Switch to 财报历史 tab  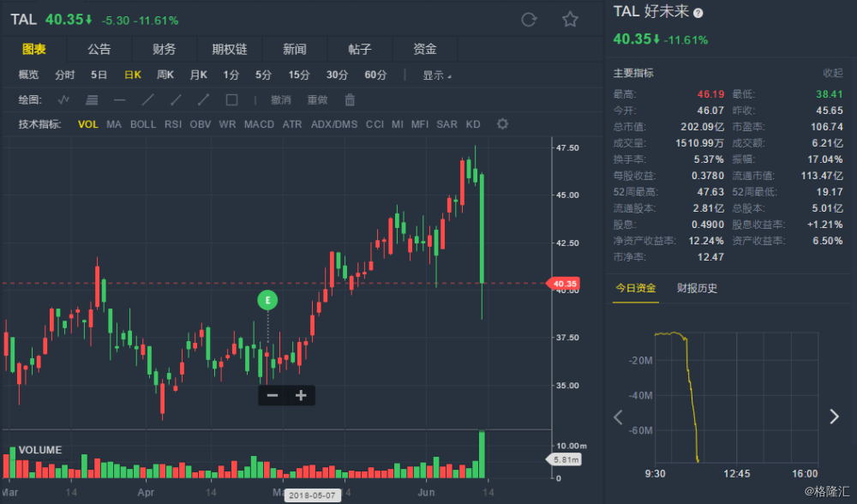click(697, 288)
